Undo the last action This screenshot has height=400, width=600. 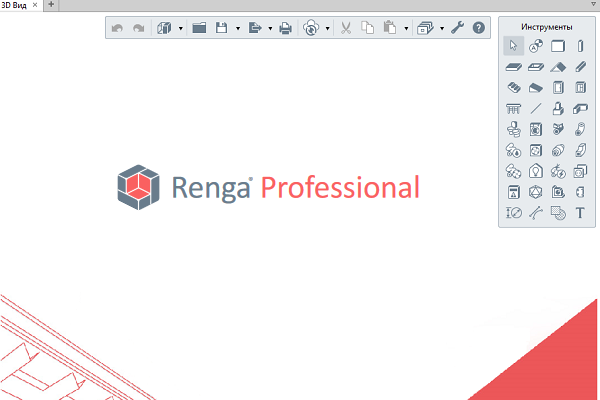click(117, 28)
